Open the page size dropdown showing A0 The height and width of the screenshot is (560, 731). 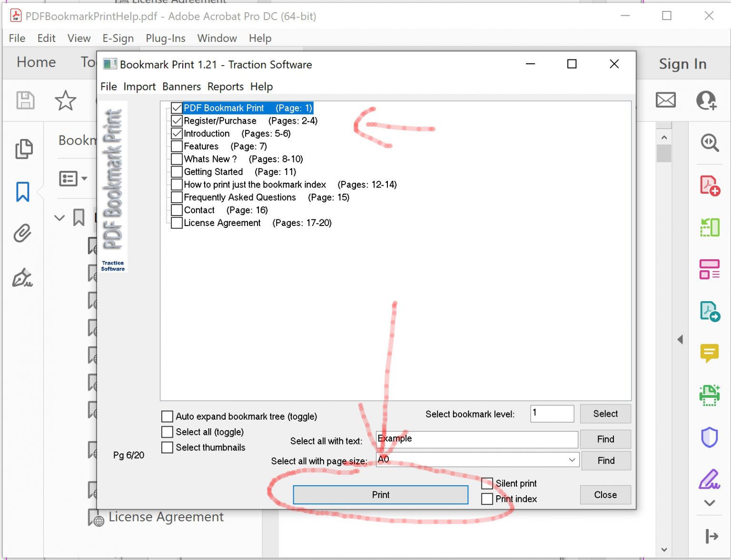click(x=572, y=460)
